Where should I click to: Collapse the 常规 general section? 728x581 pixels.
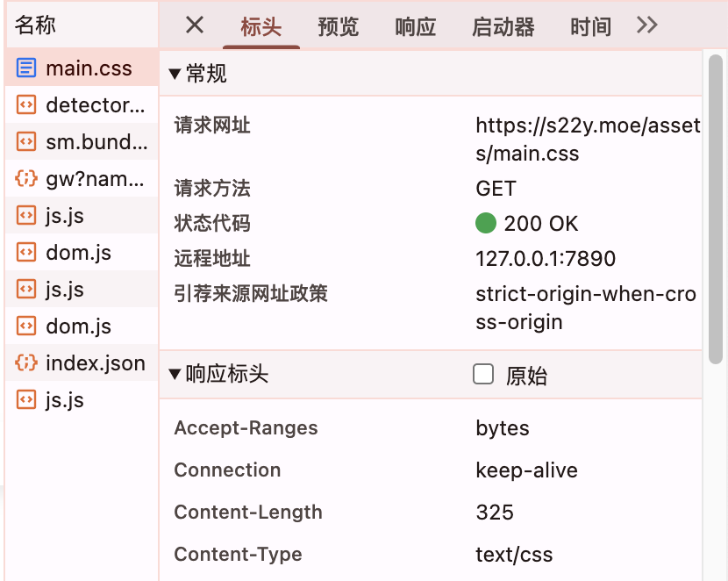(x=175, y=74)
